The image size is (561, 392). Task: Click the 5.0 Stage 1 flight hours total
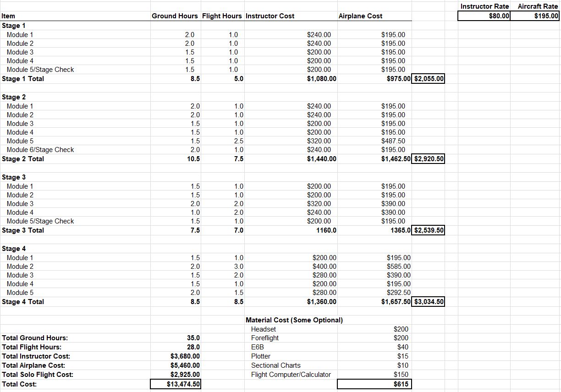tap(239, 79)
